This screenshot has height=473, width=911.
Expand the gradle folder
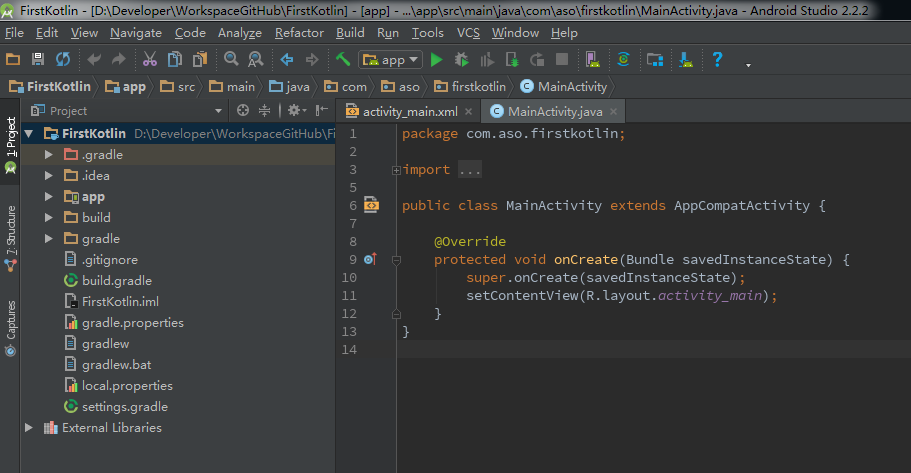[49, 238]
